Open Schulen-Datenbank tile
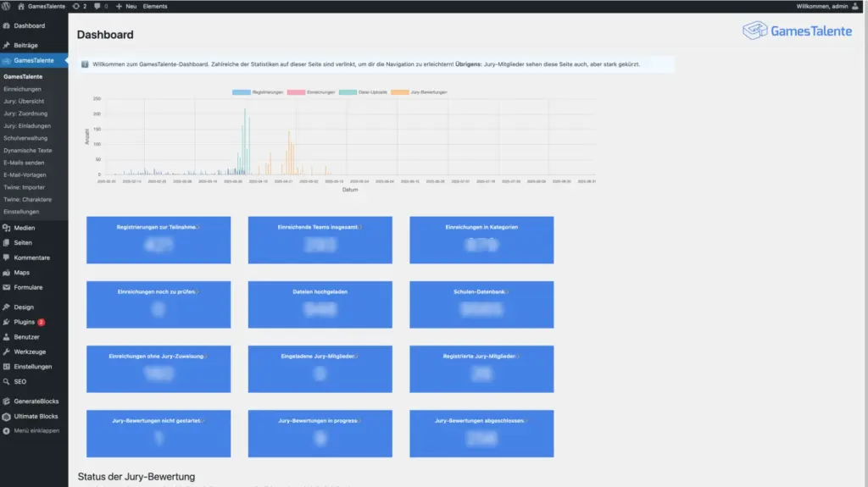This screenshot has height=487, width=868. pyautogui.click(x=481, y=304)
